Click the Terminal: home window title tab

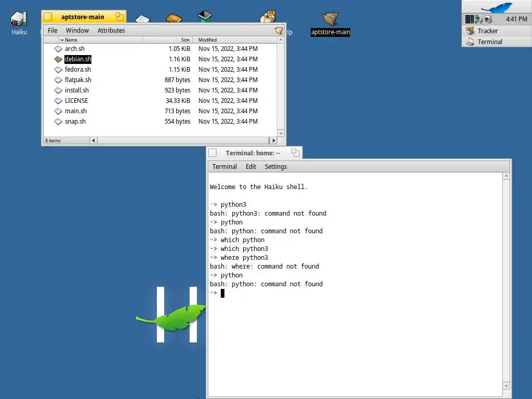click(x=254, y=153)
